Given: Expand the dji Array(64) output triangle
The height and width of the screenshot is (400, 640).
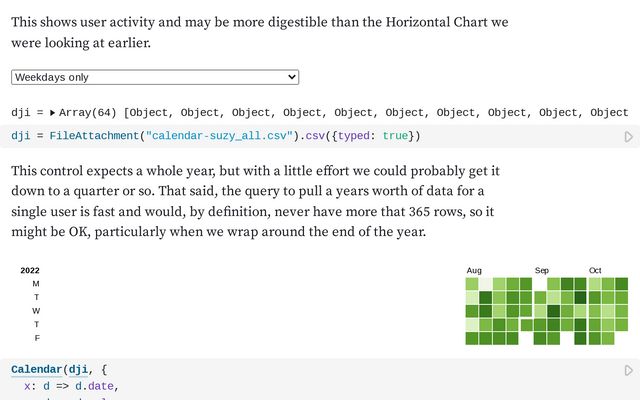Looking at the screenshot, I should (53, 113).
